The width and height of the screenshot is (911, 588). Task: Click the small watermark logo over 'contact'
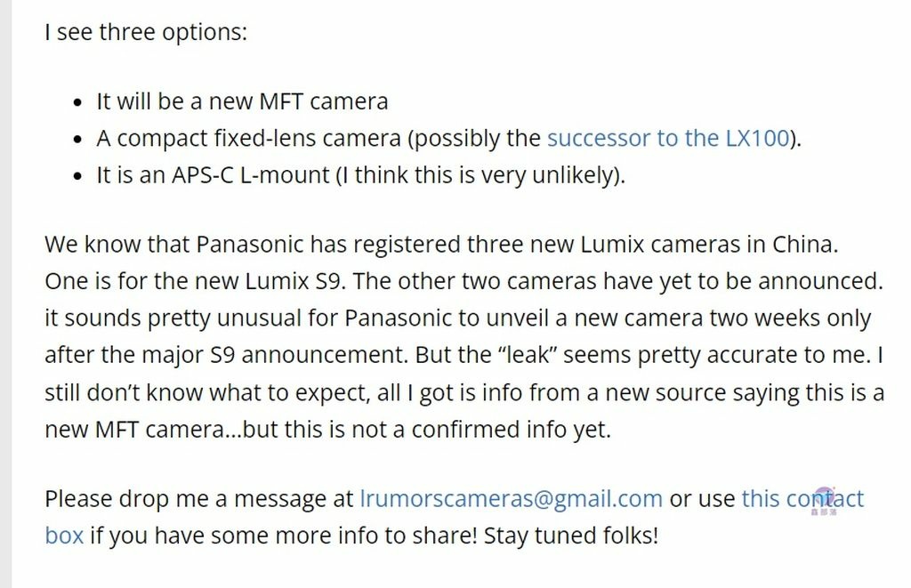tap(824, 502)
